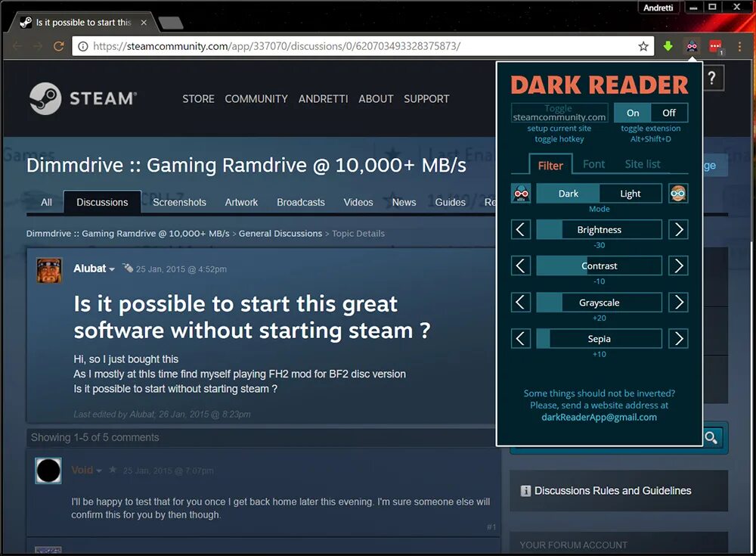Click the Grayscale slider bar
The width and height of the screenshot is (756, 556).
click(x=600, y=303)
